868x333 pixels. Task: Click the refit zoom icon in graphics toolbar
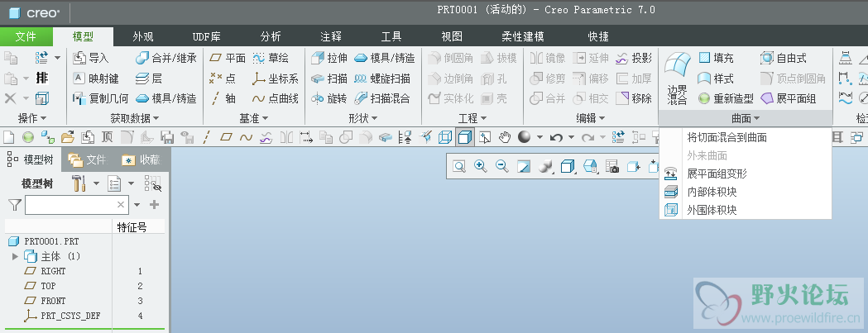tap(459, 166)
